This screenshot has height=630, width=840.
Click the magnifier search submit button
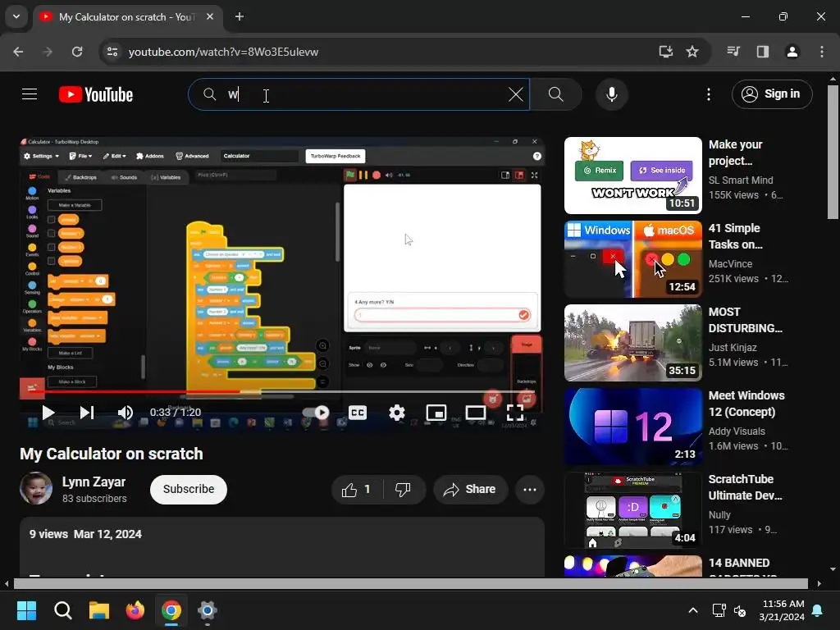tap(556, 95)
